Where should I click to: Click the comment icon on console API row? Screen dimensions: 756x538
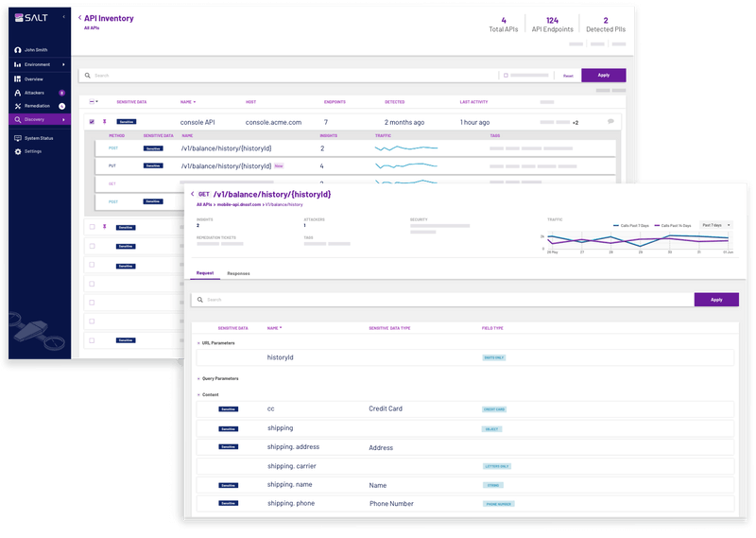tap(610, 122)
